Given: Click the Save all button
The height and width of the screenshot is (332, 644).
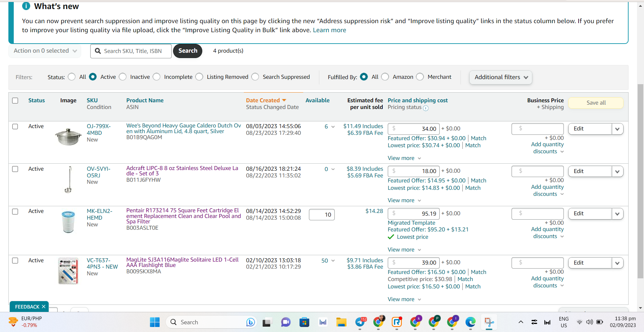Looking at the screenshot, I should pos(596,103).
